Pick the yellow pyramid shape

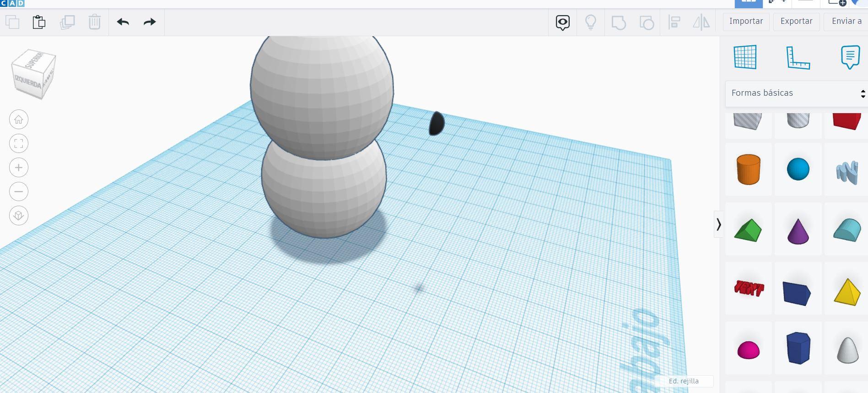(847, 292)
